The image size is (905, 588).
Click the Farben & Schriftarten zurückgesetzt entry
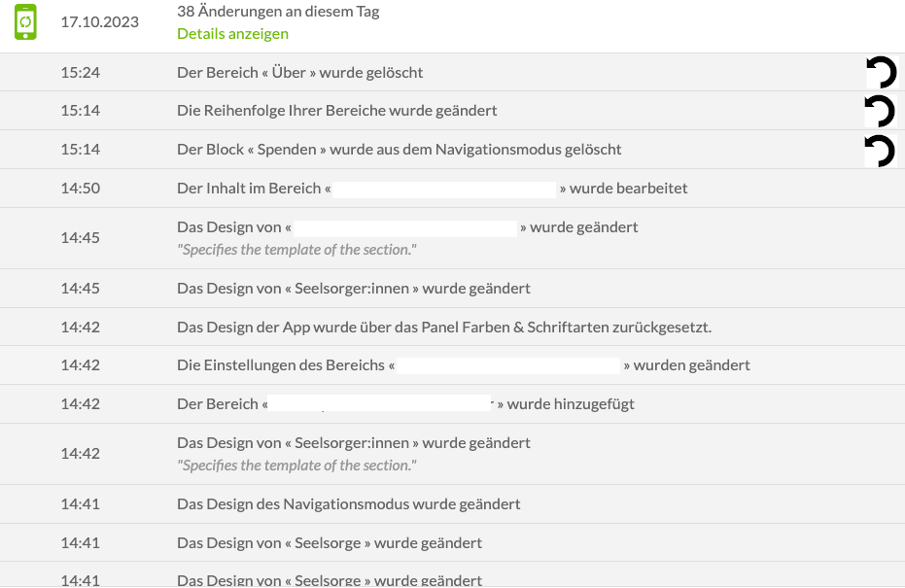(x=453, y=327)
